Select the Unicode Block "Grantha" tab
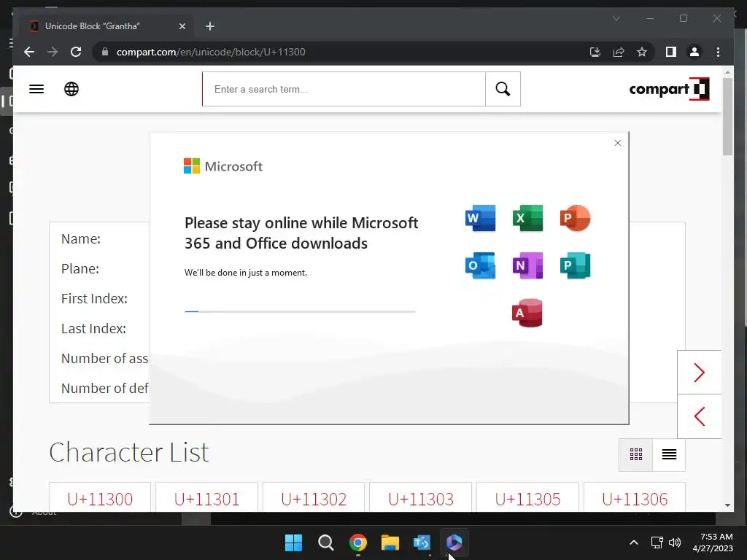747x560 pixels. 107,26
